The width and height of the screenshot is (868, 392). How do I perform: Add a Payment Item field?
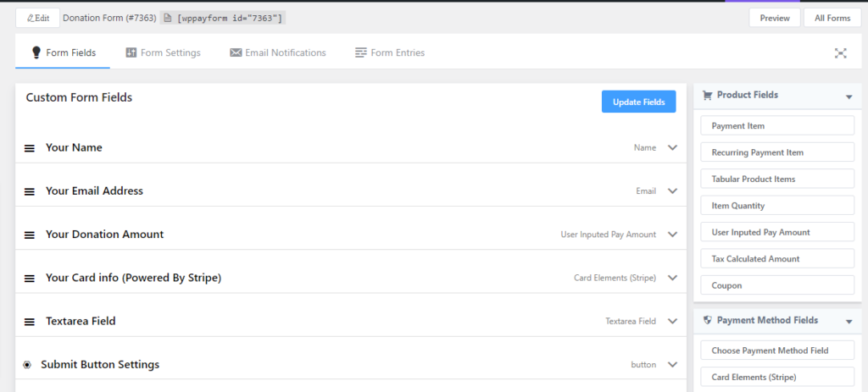click(x=777, y=125)
